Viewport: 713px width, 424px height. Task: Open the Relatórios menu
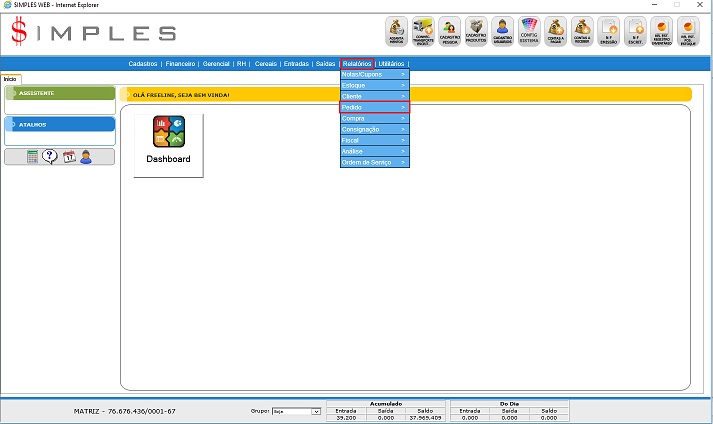(x=357, y=63)
